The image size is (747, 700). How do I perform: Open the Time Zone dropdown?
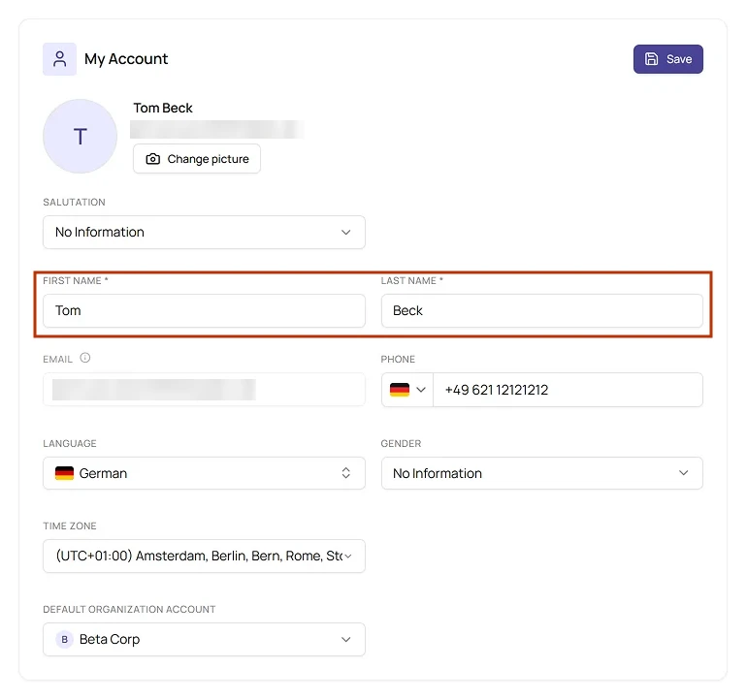(204, 556)
